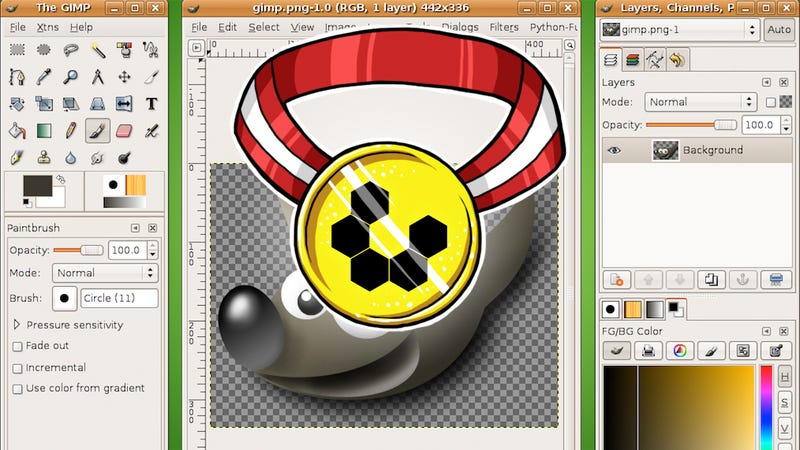The width and height of the screenshot is (800, 450).
Task: Enable the Incremental checkbox
Action: click(x=17, y=368)
